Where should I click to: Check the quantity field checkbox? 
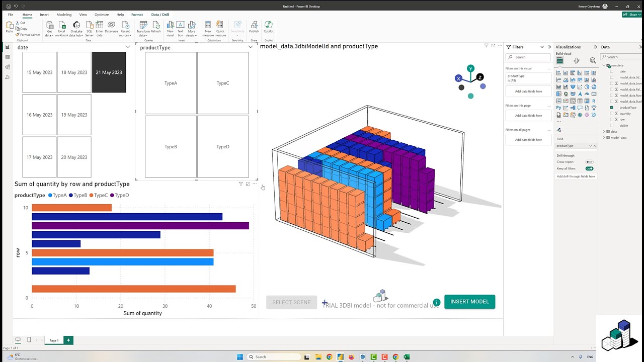[x=612, y=114]
